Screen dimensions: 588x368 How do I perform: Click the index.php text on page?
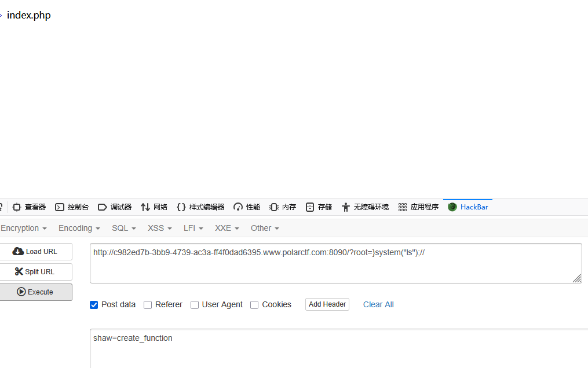click(x=29, y=16)
